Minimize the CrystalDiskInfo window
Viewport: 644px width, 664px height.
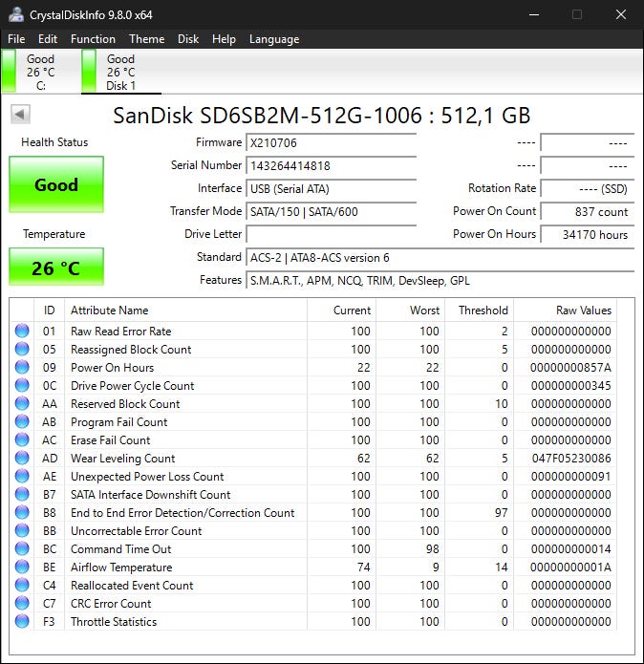point(534,14)
